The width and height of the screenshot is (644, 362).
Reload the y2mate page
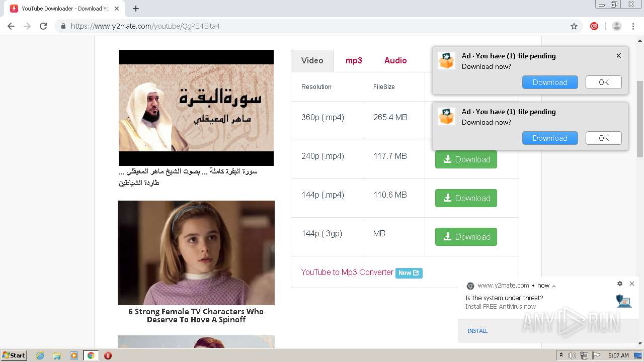(x=43, y=26)
